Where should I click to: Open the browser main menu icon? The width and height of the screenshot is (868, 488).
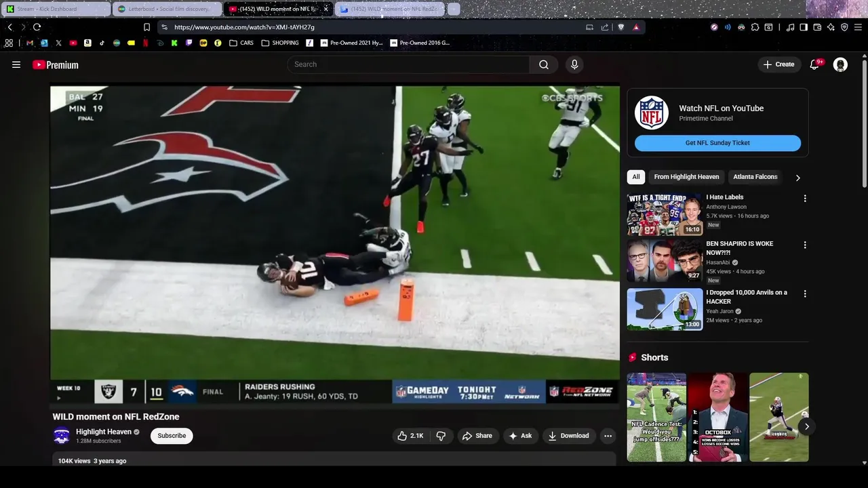click(x=858, y=27)
